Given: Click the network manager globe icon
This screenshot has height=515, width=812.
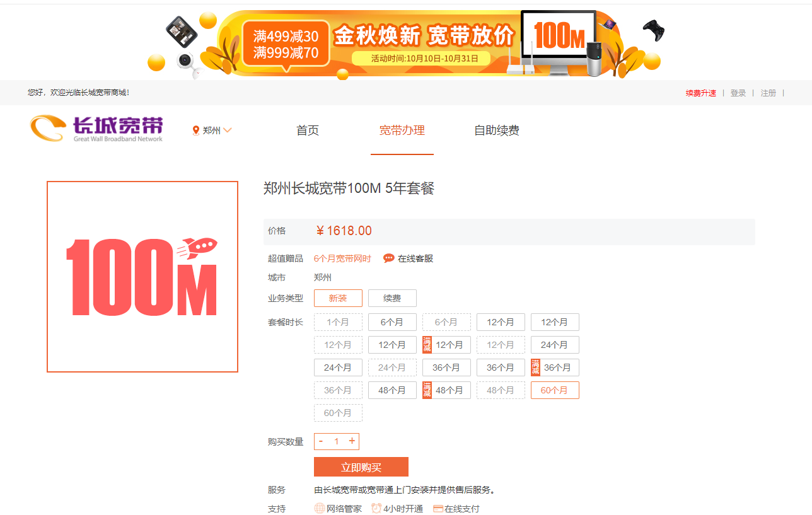Looking at the screenshot, I should pos(320,509).
